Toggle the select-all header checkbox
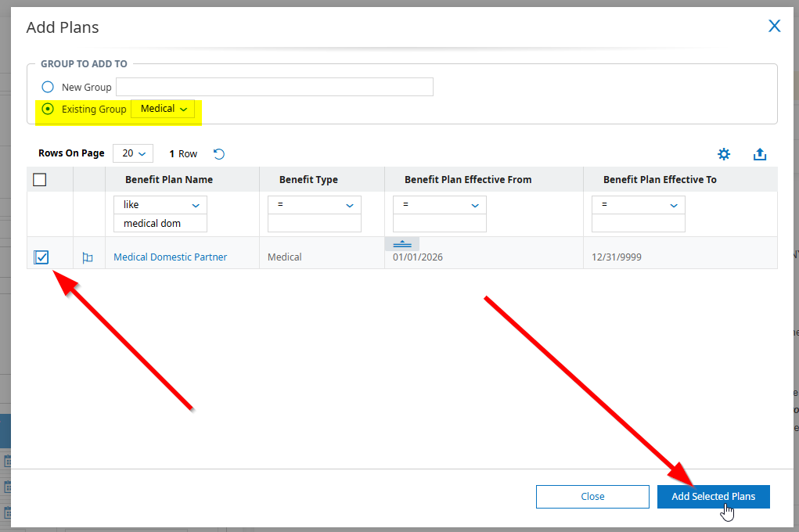This screenshot has width=799, height=532. pos(40,180)
